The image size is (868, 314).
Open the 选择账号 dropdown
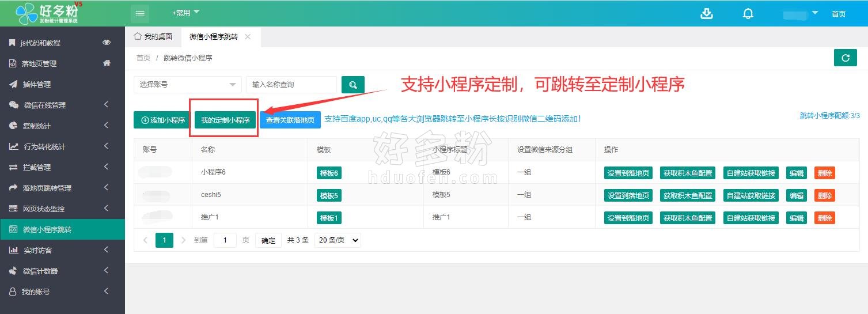click(x=188, y=85)
